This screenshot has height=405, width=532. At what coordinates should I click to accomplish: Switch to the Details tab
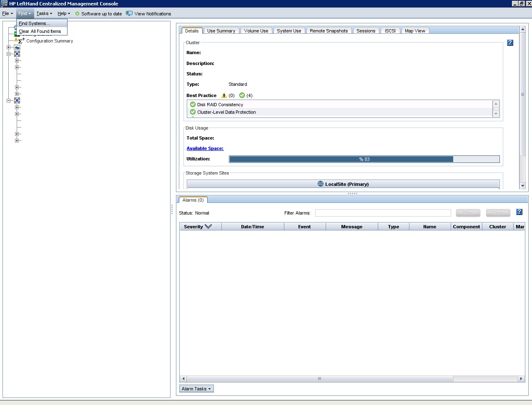click(192, 31)
